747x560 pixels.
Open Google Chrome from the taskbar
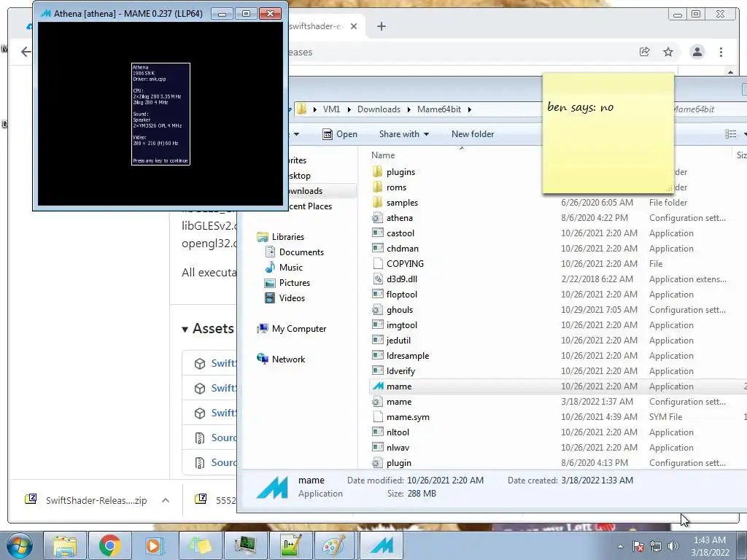[x=110, y=545]
